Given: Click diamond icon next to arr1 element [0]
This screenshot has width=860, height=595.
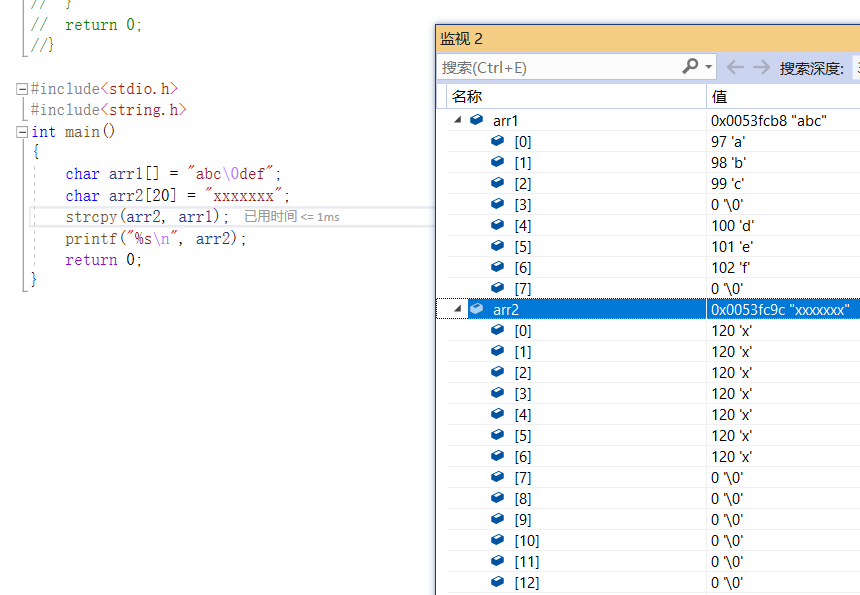Looking at the screenshot, I should [x=496, y=141].
